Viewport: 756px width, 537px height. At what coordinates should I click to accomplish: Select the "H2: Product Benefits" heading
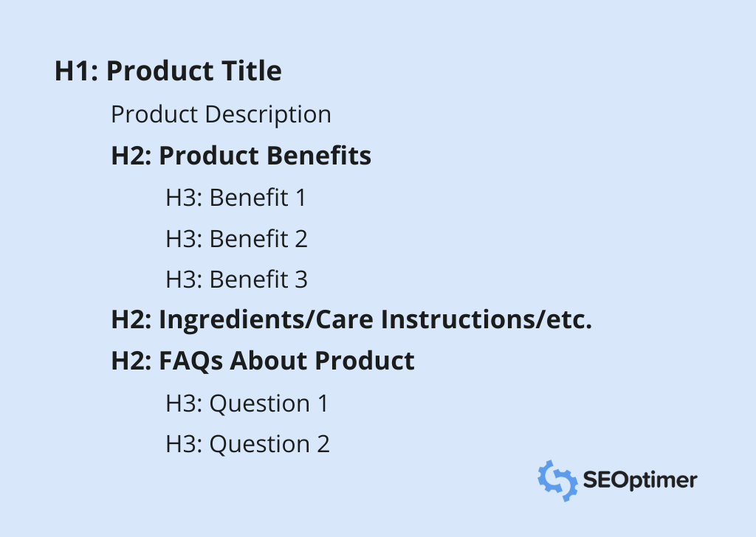tap(241, 156)
